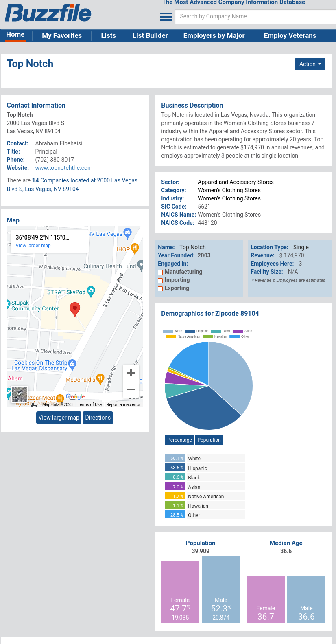Click the Male median age bar
This screenshot has width=336, height=644.
[306, 599]
